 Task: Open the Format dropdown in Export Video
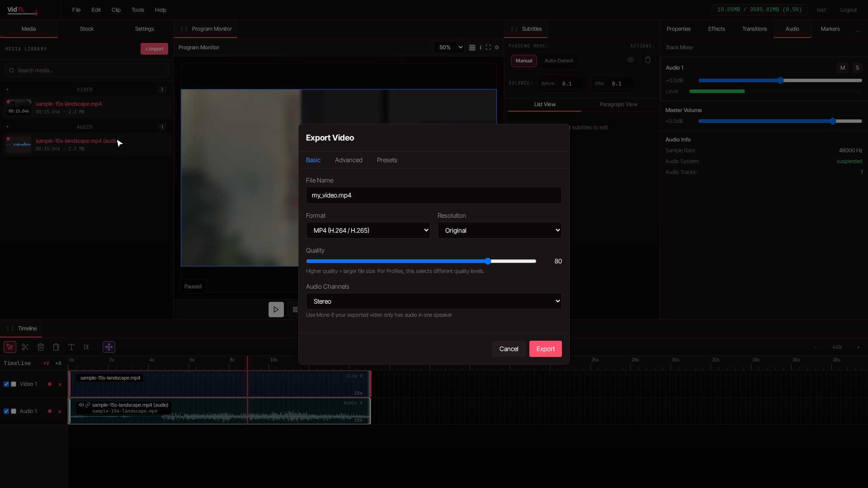(x=368, y=230)
